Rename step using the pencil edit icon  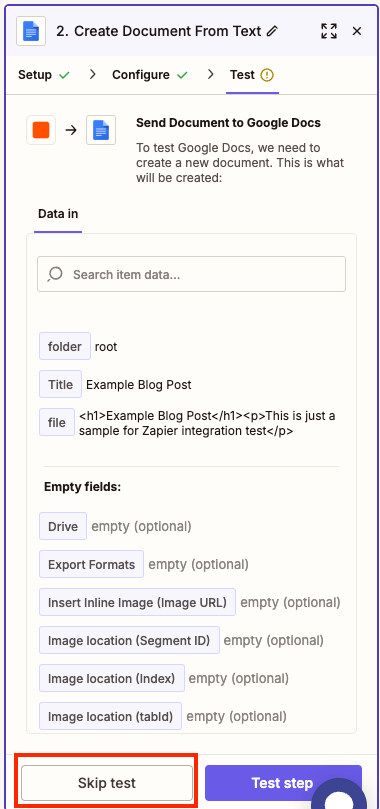(x=272, y=31)
